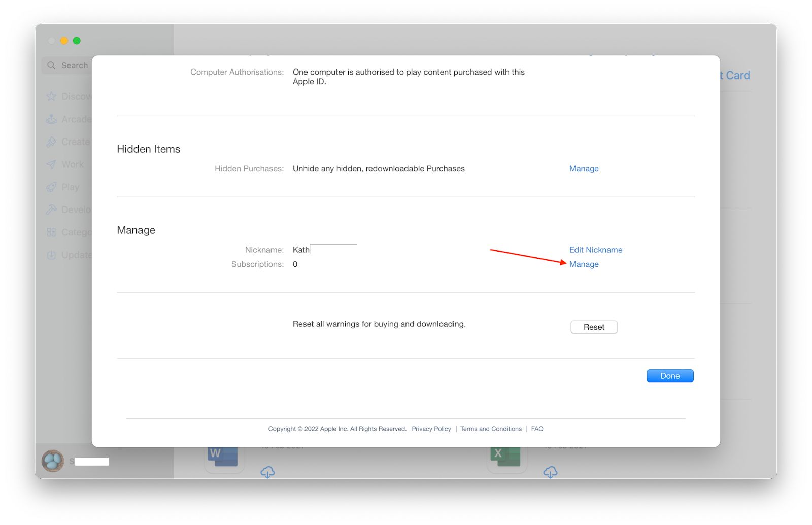The width and height of the screenshot is (812, 525).
Task: Click the Develop hammer icon
Action: [x=52, y=209]
